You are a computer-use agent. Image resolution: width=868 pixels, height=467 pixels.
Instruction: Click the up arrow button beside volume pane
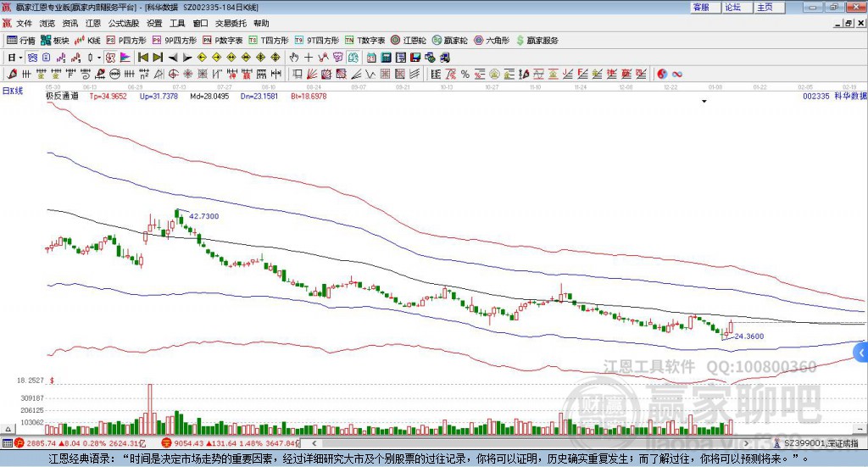8,429
